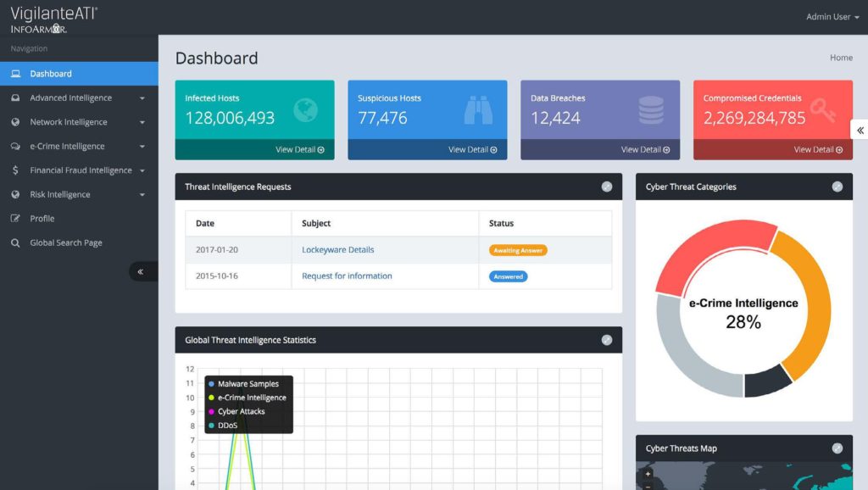Collapse the left sidebar with chevron button
The height and width of the screenshot is (490, 868).
[142, 271]
